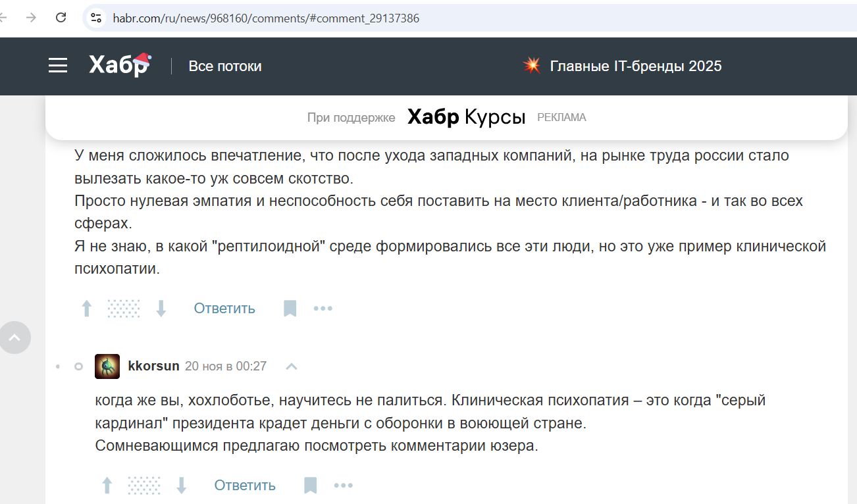Image resolution: width=857 pixels, height=504 pixels.
Task: Open site info panel in the address bar
Action: point(95,18)
